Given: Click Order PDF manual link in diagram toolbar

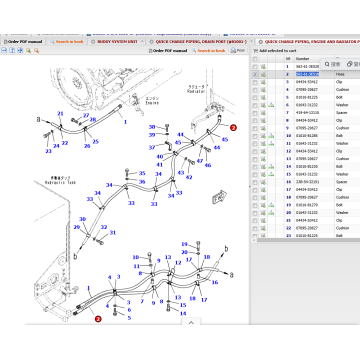Looking at the screenshot, I should 168,51.
